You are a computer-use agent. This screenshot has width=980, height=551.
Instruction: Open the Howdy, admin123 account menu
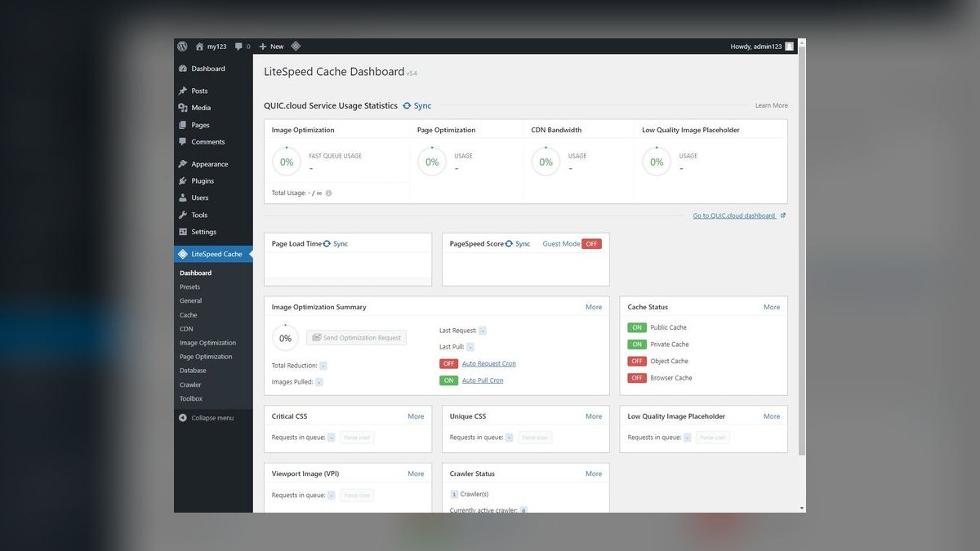pos(762,47)
